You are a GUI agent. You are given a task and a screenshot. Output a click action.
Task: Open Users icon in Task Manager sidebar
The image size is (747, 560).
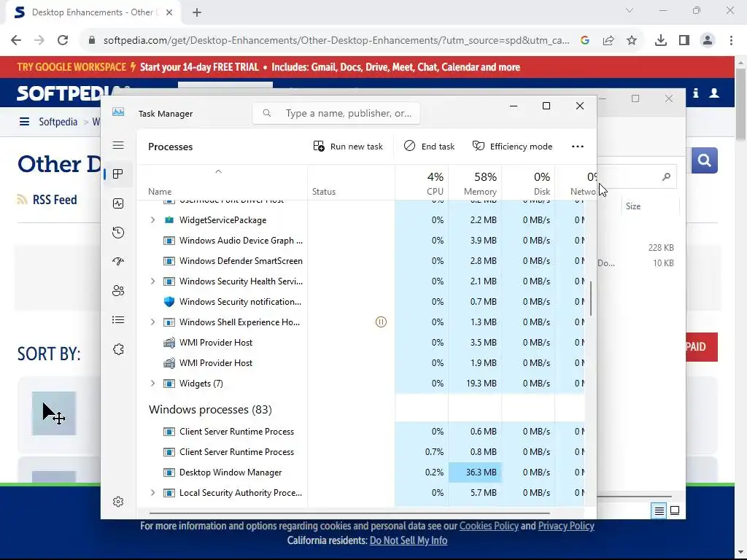tap(118, 290)
